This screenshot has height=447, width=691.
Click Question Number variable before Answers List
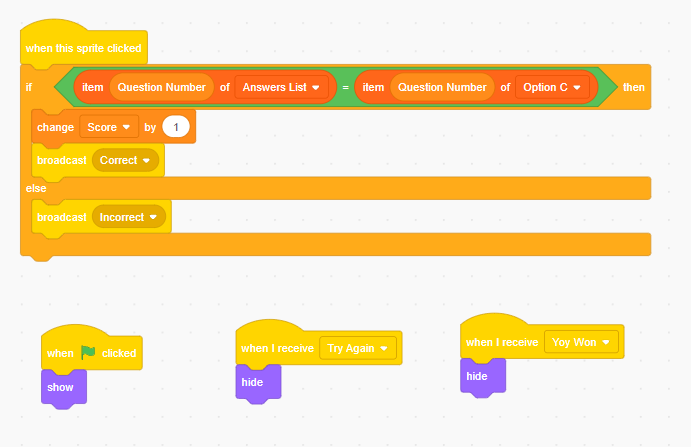tap(161, 87)
